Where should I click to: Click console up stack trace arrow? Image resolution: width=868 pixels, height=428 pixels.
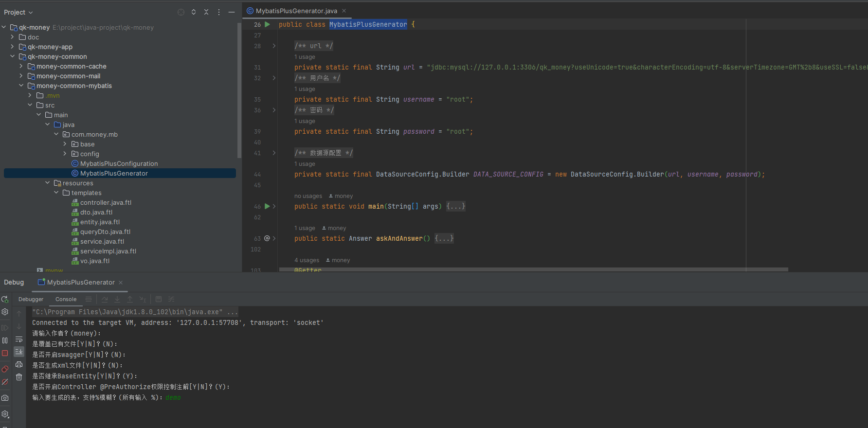[19, 314]
